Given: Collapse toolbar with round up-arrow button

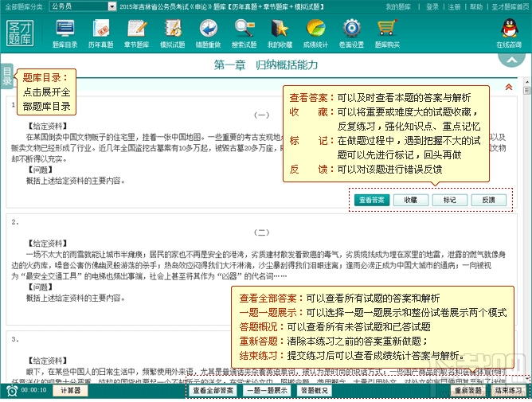Looking at the screenshot, I should [511, 60].
